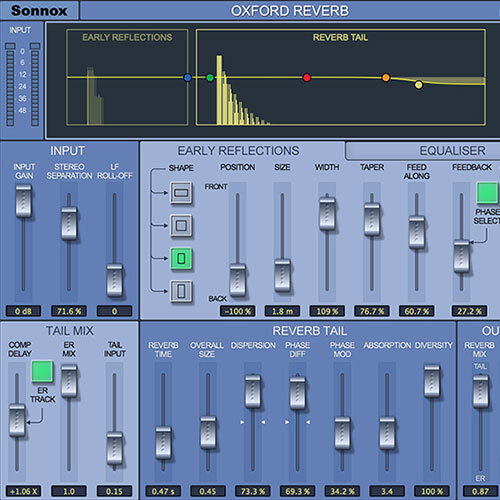This screenshot has height=500, width=500.
Task: Click the blue EQ node on graph
Action: pos(188,78)
